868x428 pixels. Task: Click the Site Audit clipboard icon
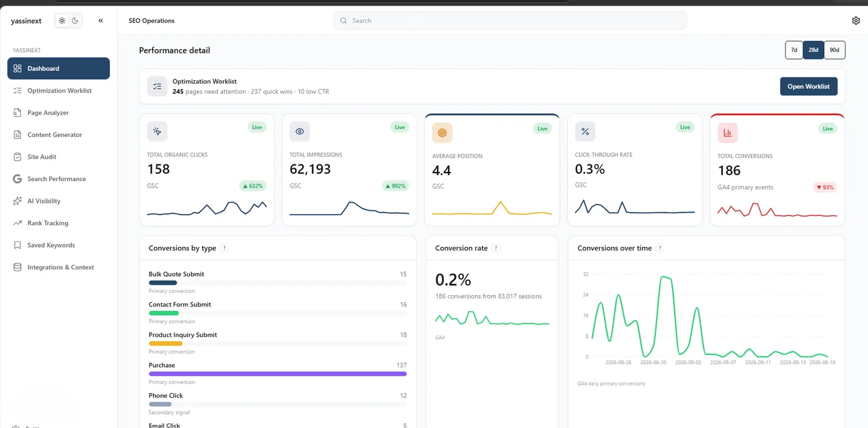point(17,157)
